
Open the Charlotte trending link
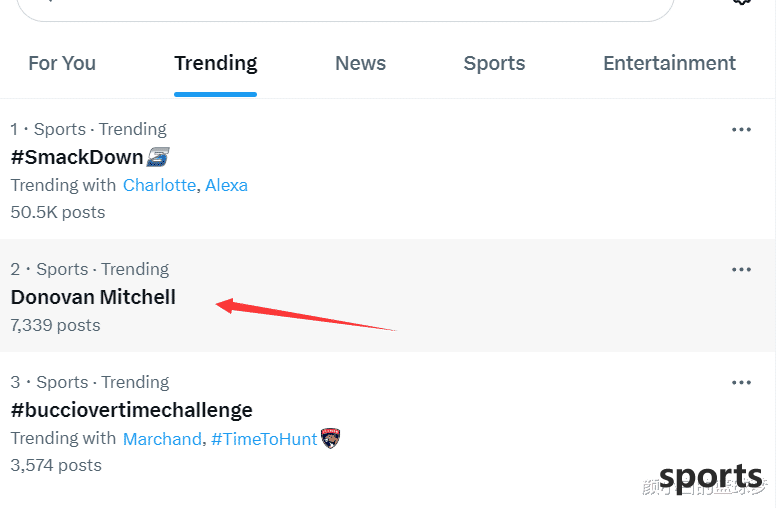click(x=160, y=185)
